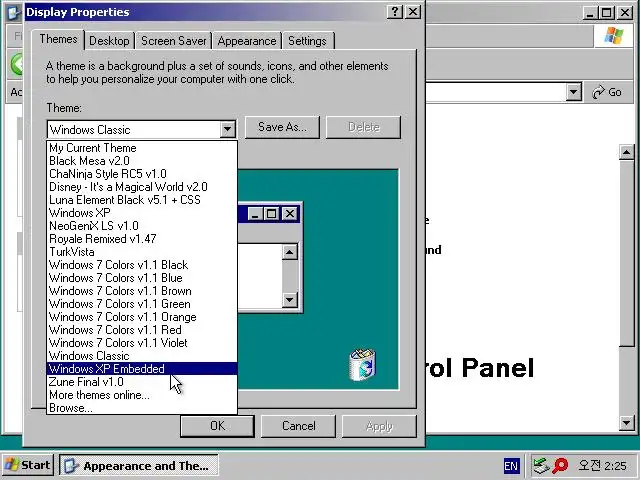Expand the address bar dropdown in the Control Panel window
The height and width of the screenshot is (480, 640).
[x=573, y=92]
